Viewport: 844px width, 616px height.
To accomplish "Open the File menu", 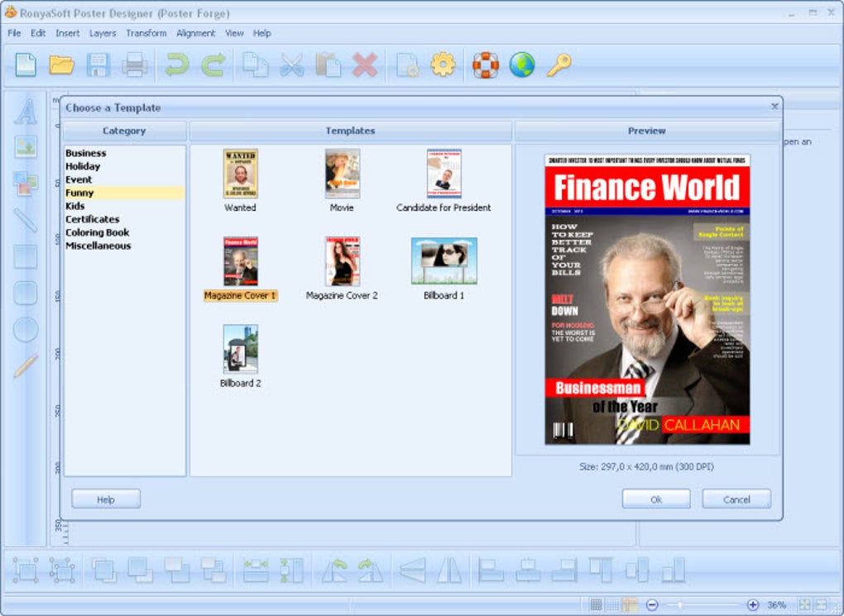I will click(14, 33).
